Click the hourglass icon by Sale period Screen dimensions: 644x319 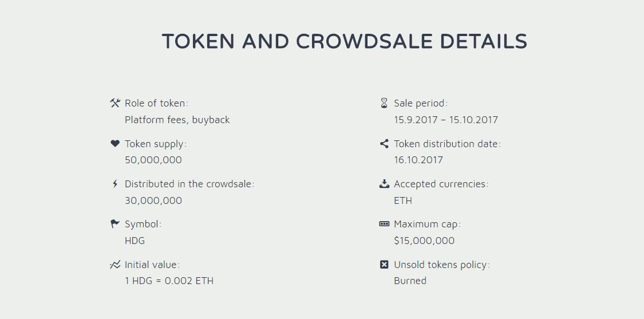click(384, 103)
